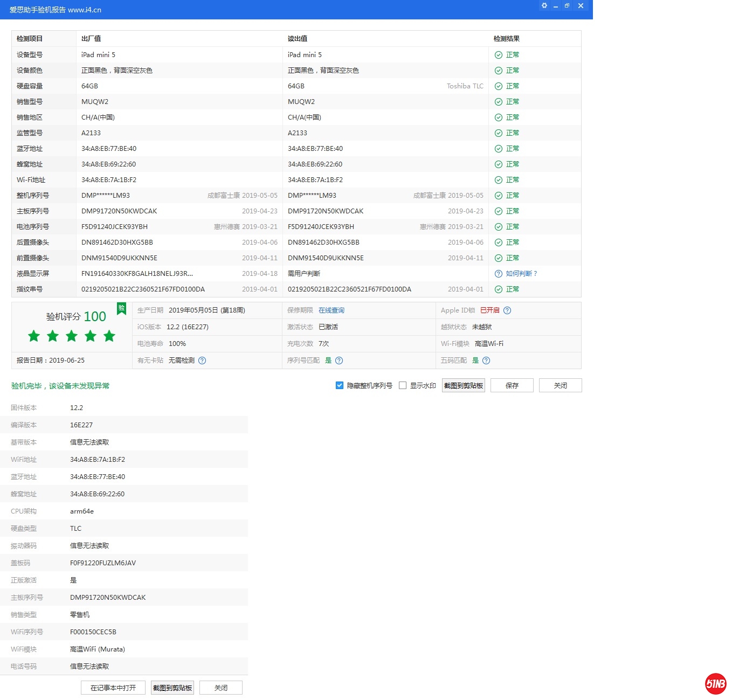Click help icon beside Apple ID锁 已开启
Viewport: 732px width, 700px height.
click(x=507, y=310)
